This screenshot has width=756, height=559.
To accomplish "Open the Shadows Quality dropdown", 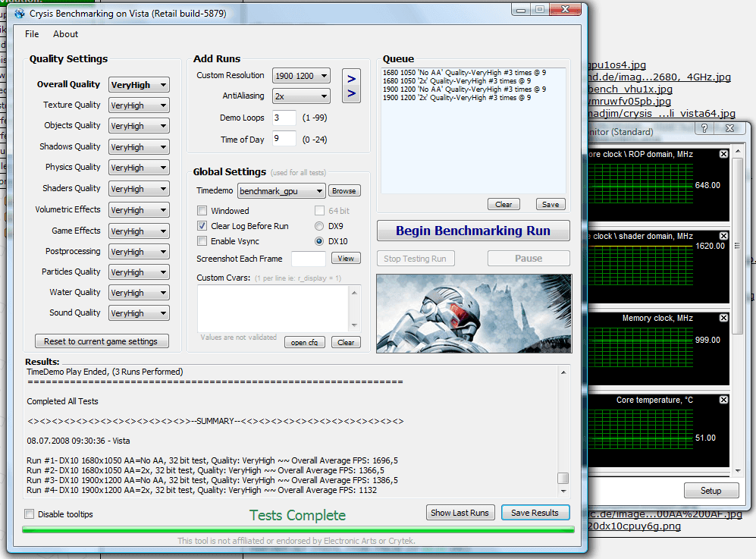I will coord(139,147).
